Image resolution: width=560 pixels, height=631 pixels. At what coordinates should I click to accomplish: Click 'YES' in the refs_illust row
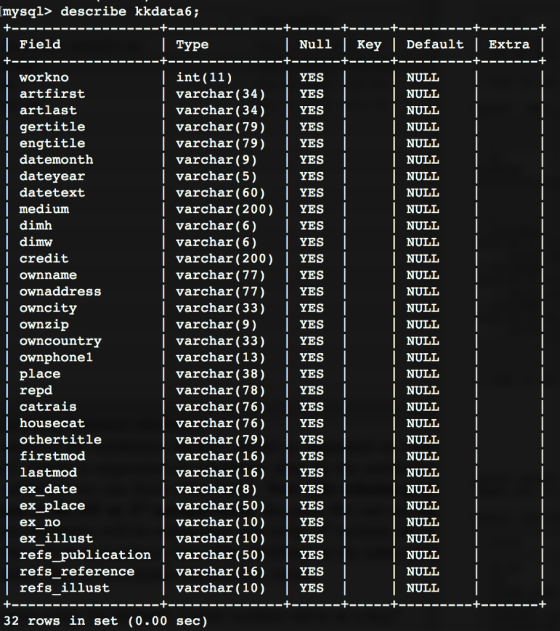(x=311, y=589)
